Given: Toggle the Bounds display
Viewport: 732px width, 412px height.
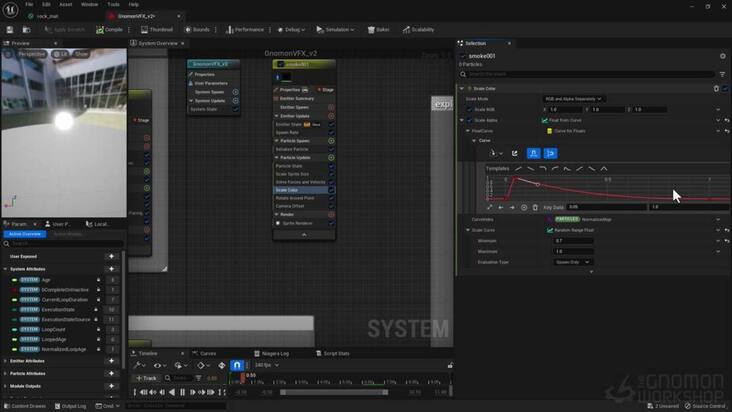Looking at the screenshot, I should click(198, 30).
